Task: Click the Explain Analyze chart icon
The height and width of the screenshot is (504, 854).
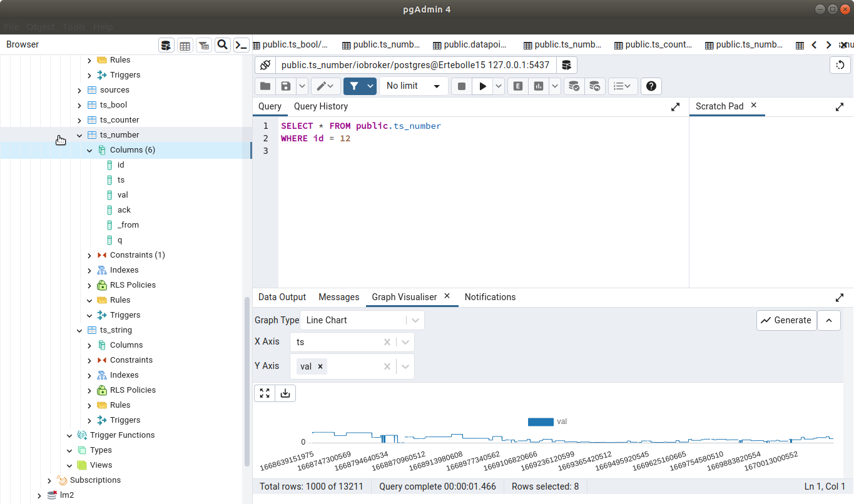Action: point(539,86)
